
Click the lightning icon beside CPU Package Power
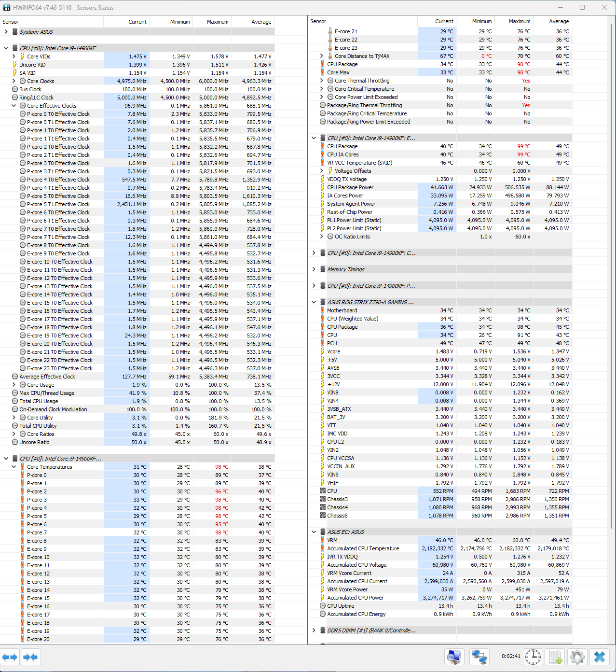click(322, 187)
